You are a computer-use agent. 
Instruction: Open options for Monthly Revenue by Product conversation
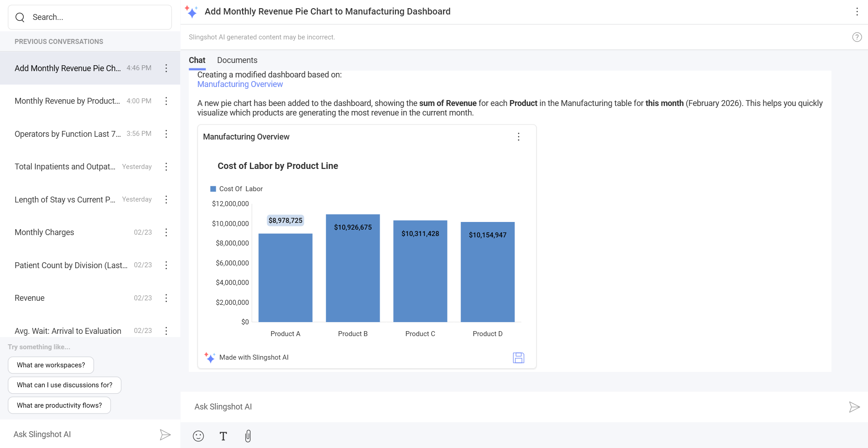(166, 101)
